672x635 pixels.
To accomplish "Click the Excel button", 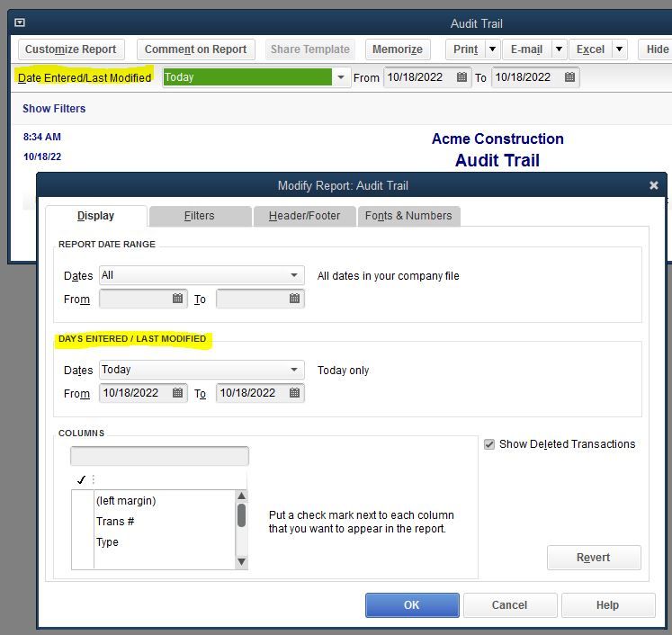I will click(590, 49).
